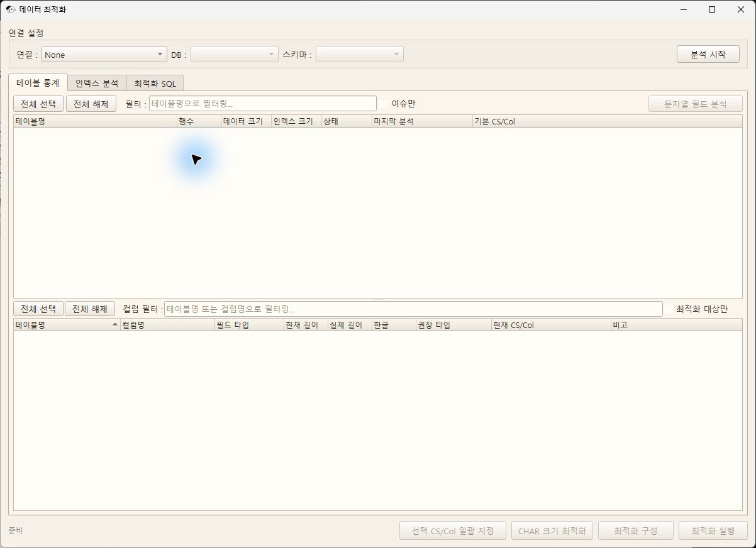Click upper 전체 선택 button beside 필터

38,104
